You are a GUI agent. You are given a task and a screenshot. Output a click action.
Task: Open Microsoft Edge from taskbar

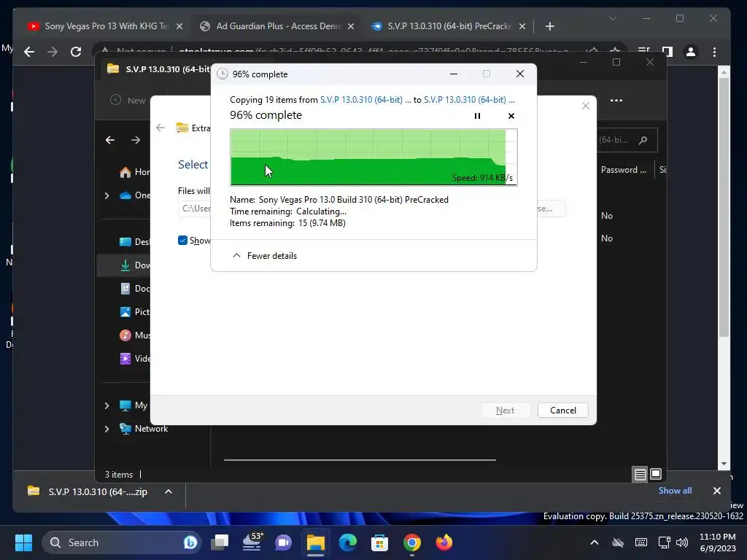[348, 542]
